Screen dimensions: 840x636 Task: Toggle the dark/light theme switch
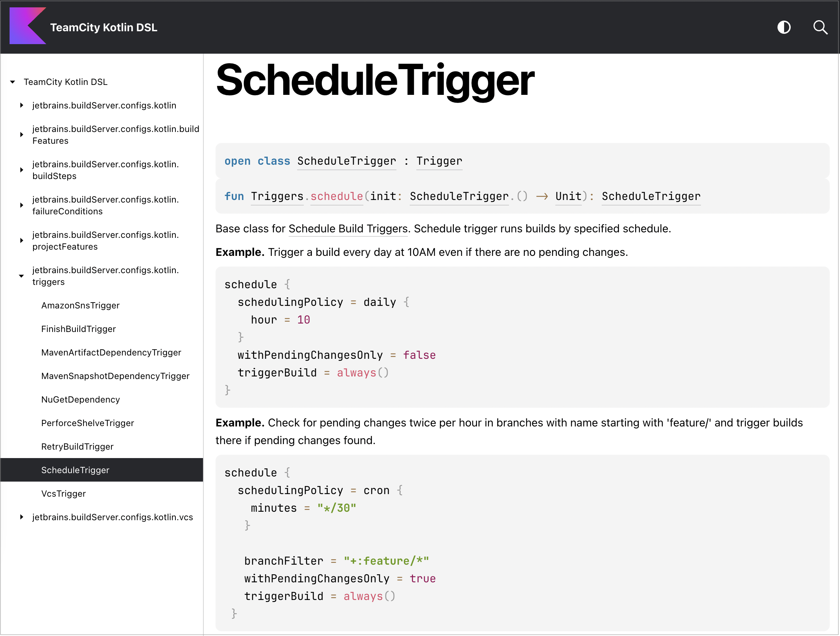(784, 27)
